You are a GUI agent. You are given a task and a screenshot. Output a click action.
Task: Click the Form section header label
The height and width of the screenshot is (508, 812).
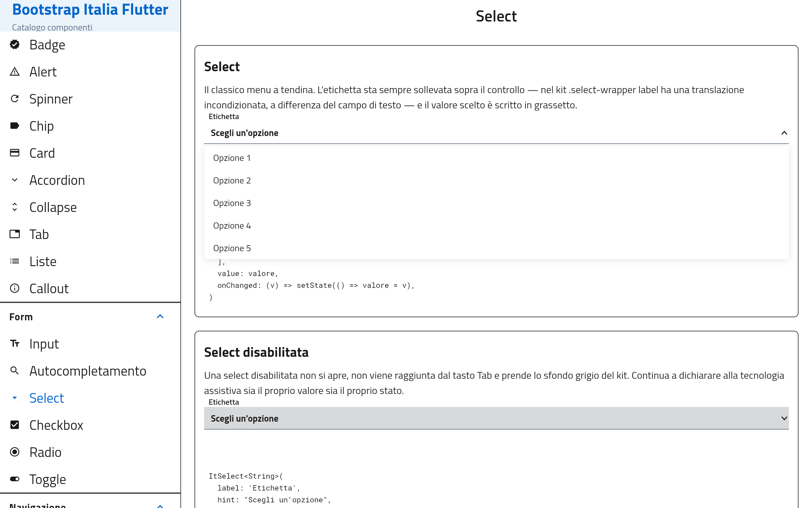coord(21,317)
